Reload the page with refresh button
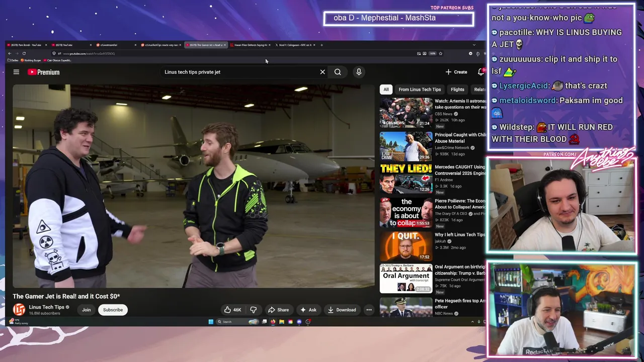Image resolution: width=644 pixels, height=362 pixels. pyautogui.click(x=24, y=53)
